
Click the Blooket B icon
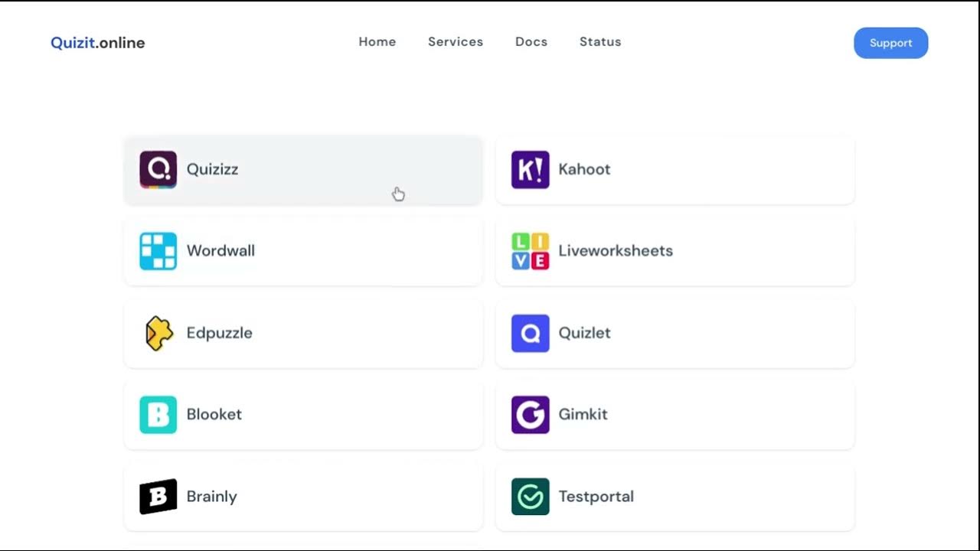[158, 415]
